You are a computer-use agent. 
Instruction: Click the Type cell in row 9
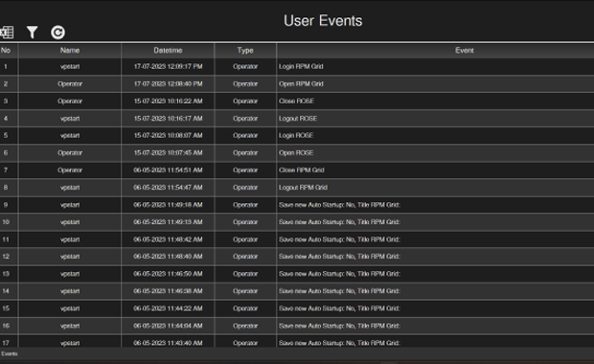(x=245, y=205)
